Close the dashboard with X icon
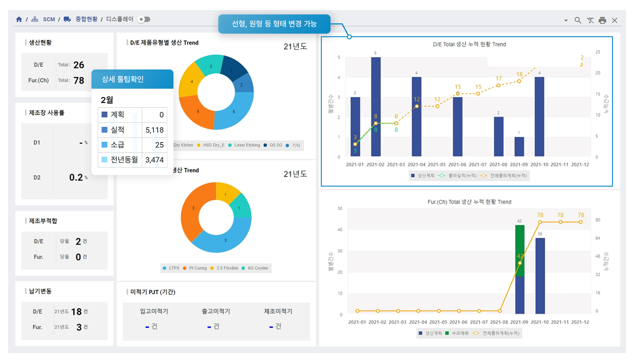 pyautogui.click(x=614, y=20)
